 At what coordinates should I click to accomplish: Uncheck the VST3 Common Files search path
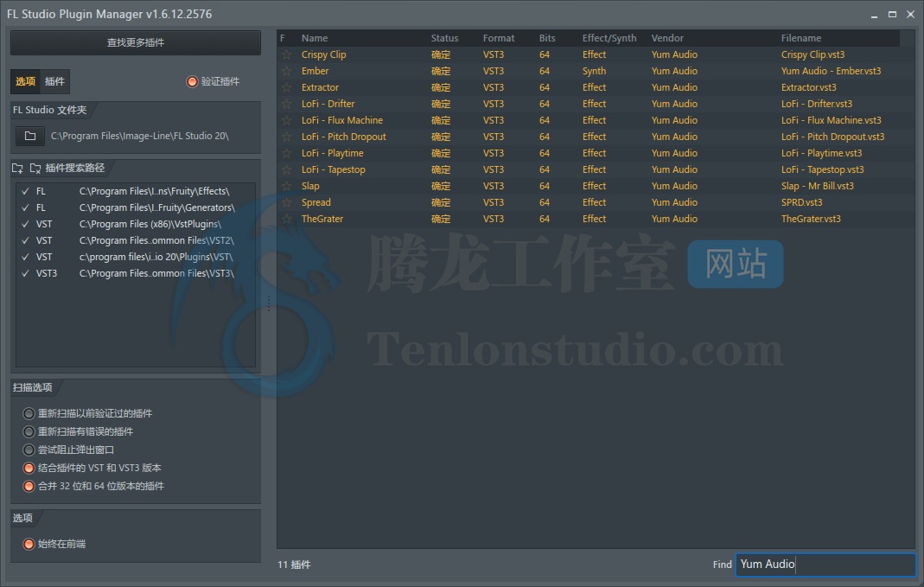(25, 273)
